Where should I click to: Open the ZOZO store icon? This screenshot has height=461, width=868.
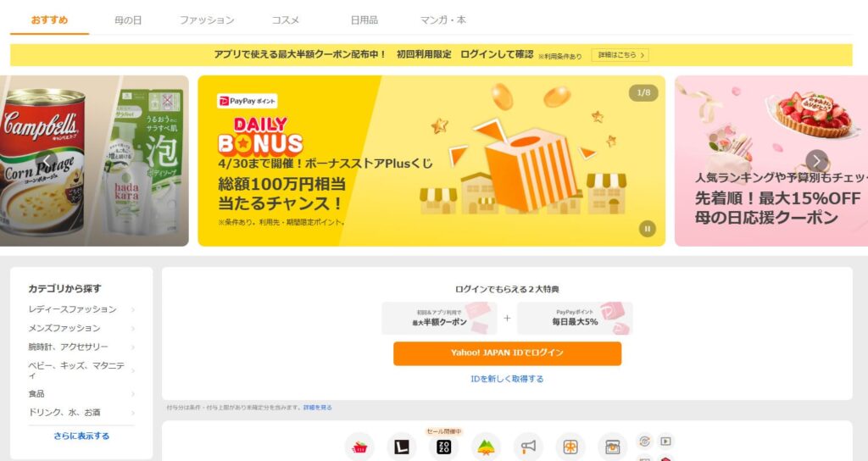point(444,447)
